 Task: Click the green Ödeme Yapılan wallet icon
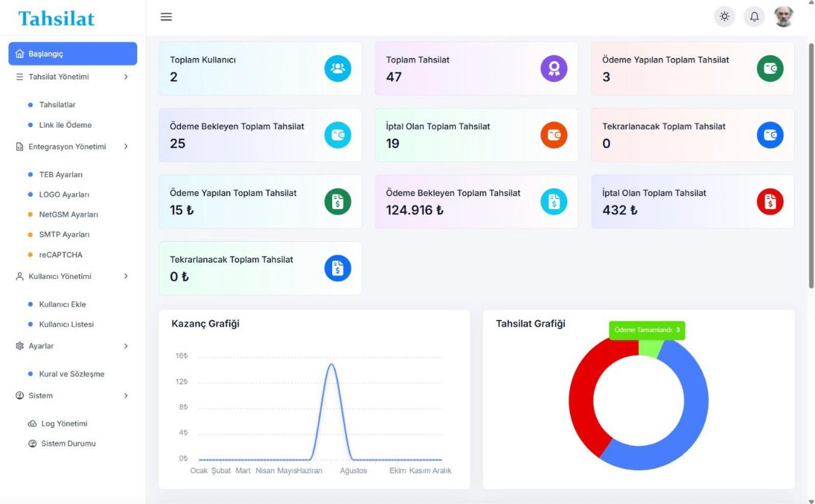click(x=770, y=68)
